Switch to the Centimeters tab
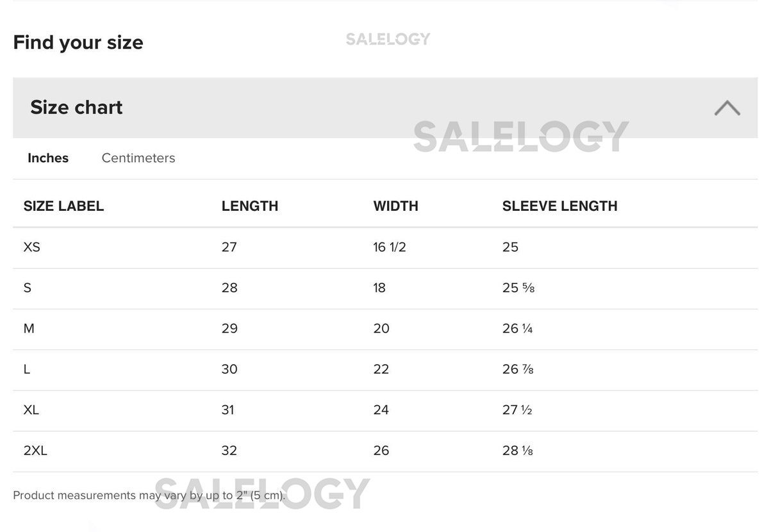This screenshot has height=532, width=769. (138, 158)
